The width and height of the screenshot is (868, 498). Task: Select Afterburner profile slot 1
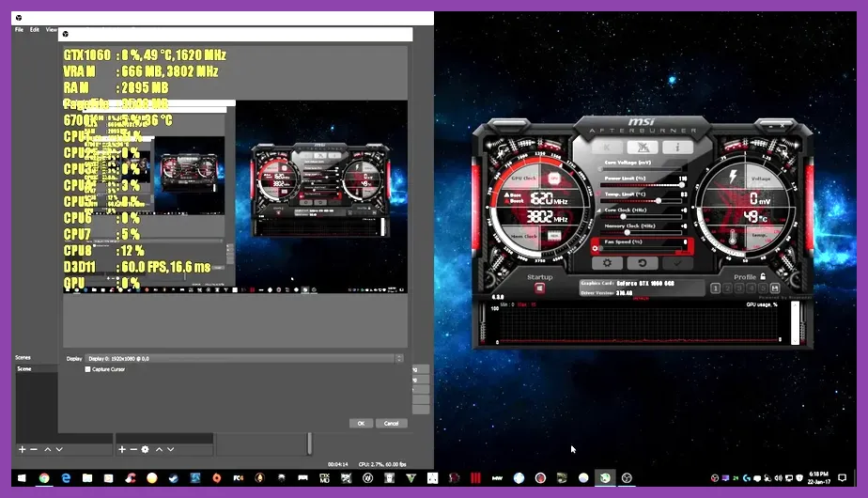(715, 288)
